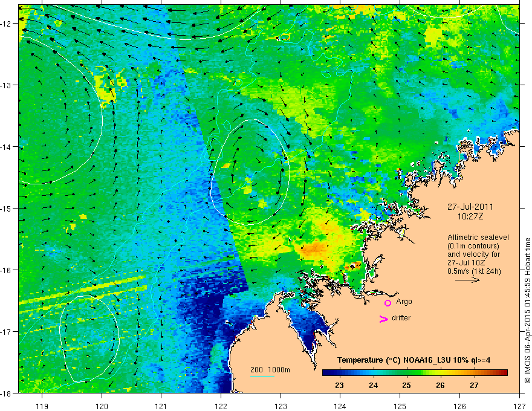Click the 'Altimetric sealevel' legend text
The height and width of the screenshot is (411, 532).
pyautogui.click(x=478, y=238)
